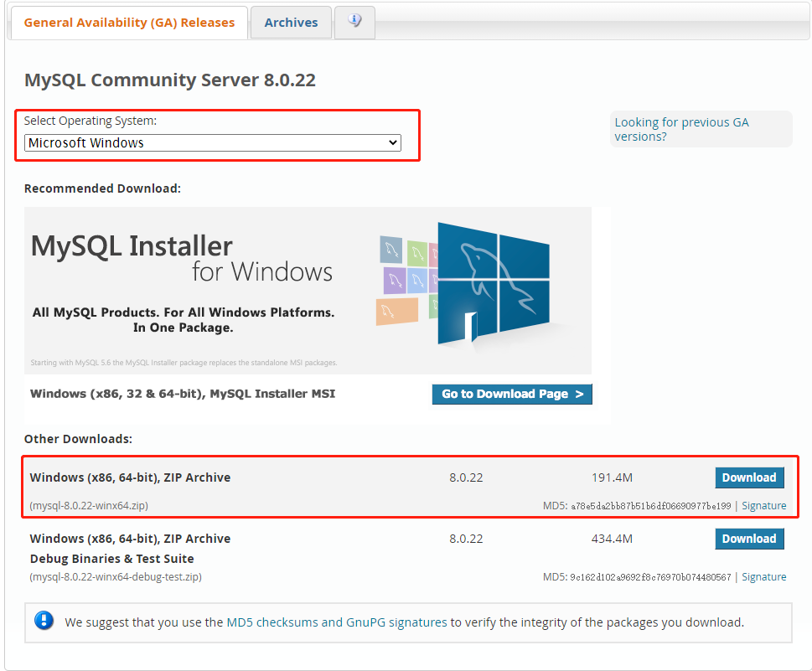Click the MD5 hash of the debug-test ZIP
This screenshot has width=812, height=671.
pos(650,577)
